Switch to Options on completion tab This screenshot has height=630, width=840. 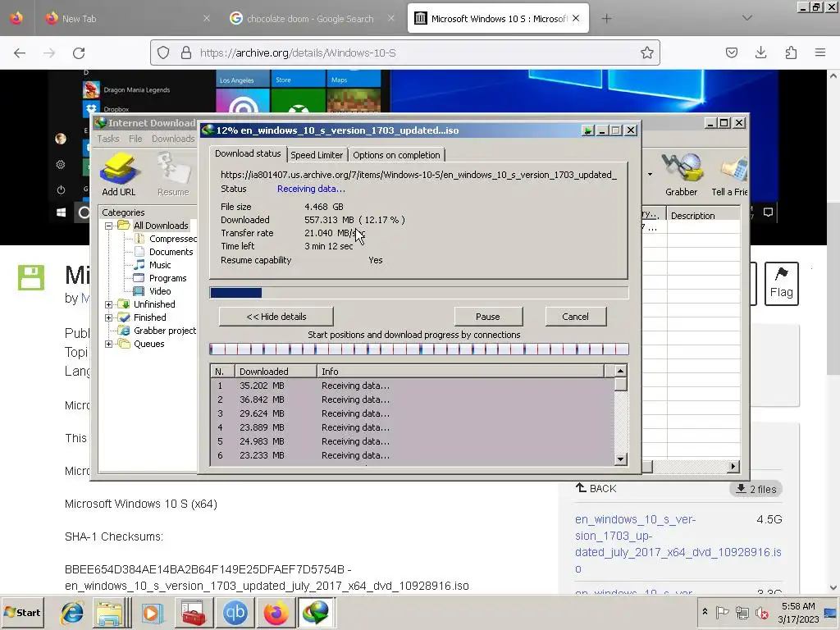(396, 155)
